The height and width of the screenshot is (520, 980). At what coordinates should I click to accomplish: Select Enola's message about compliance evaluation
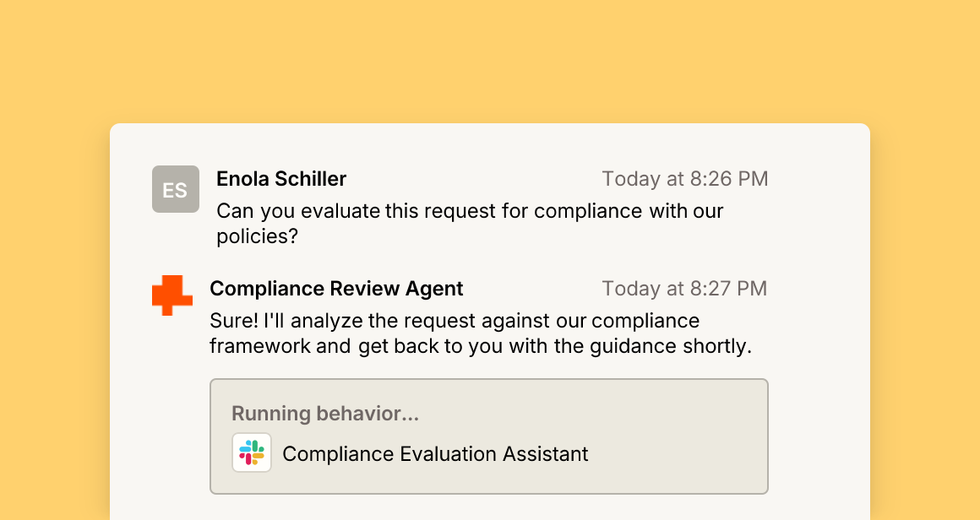470,224
